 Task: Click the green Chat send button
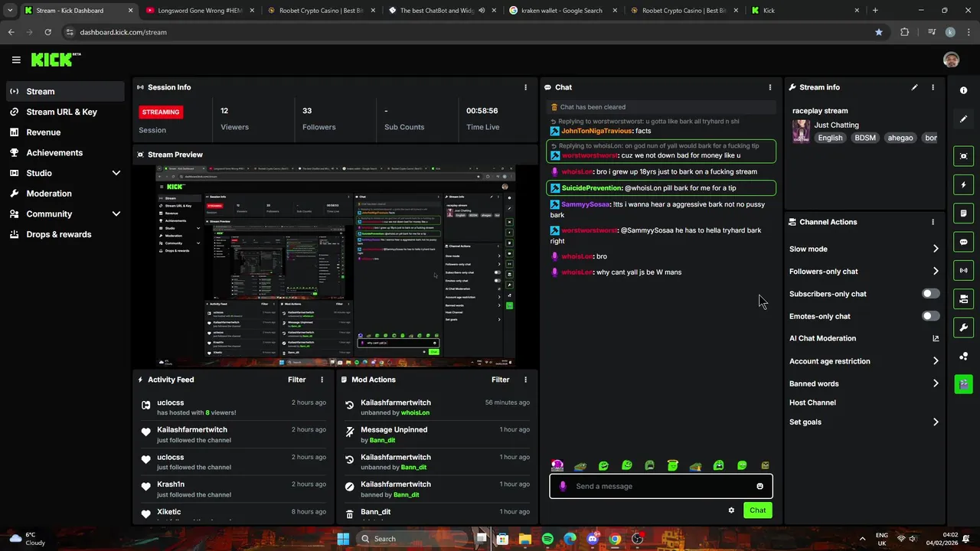(757, 510)
